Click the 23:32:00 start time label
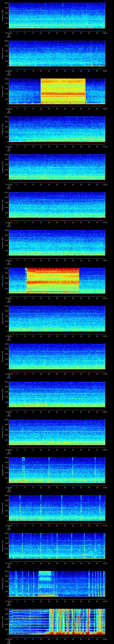The height and width of the screenshot is (644, 114). 9,223
